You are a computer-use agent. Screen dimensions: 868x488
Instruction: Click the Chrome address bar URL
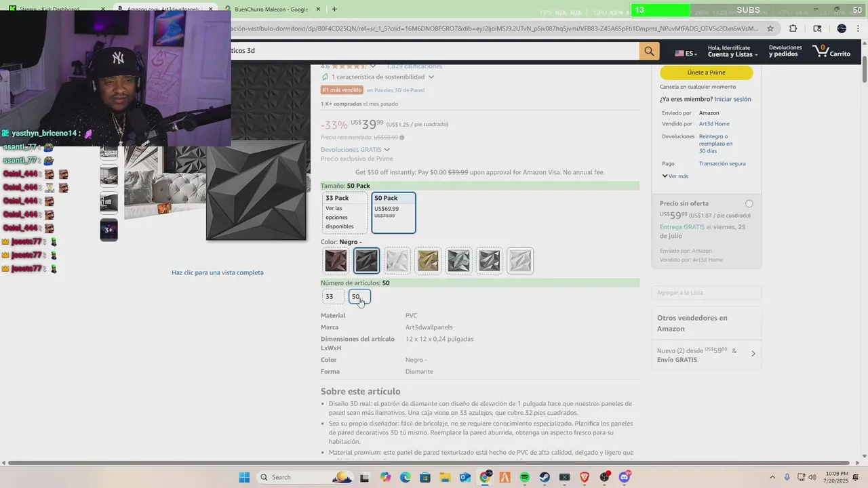coord(495,28)
